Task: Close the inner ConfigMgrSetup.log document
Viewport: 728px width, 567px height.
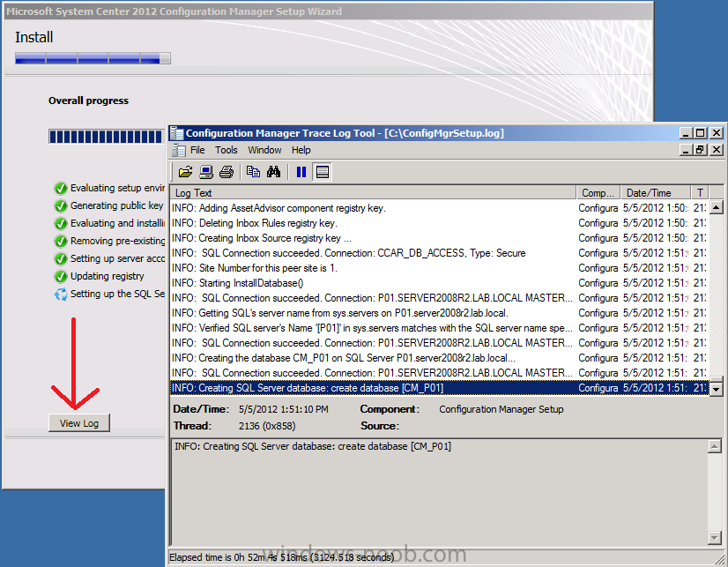Action: (717, 150)
